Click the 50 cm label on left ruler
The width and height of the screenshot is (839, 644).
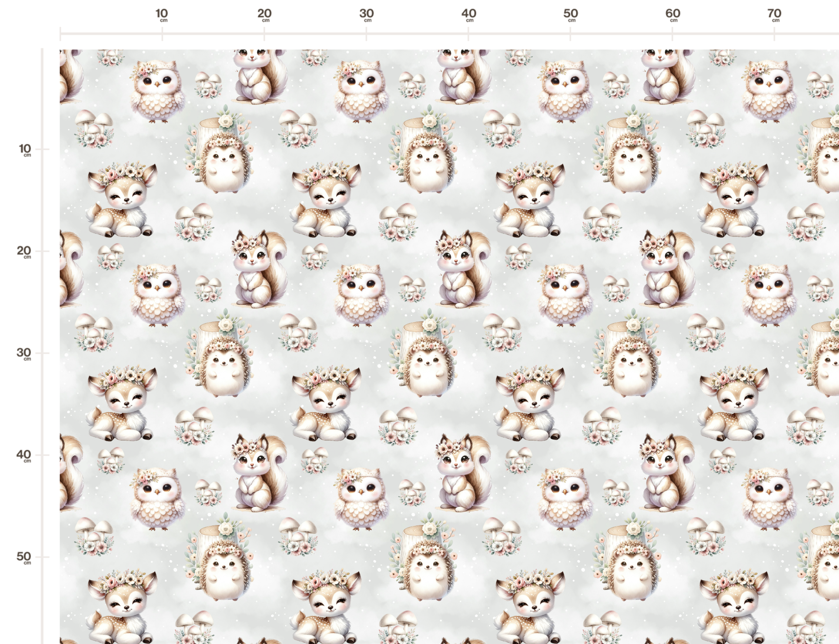click(x=24, y=558)
